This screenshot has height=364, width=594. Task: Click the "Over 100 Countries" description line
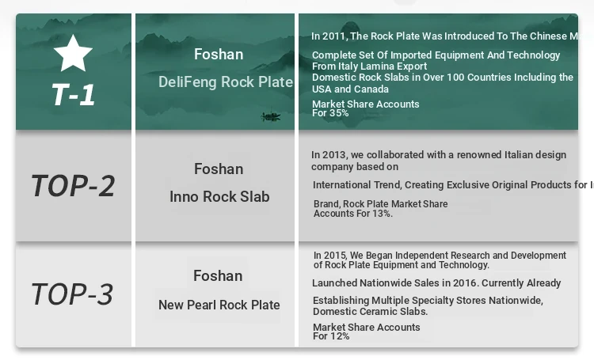[x=442, y=83]
